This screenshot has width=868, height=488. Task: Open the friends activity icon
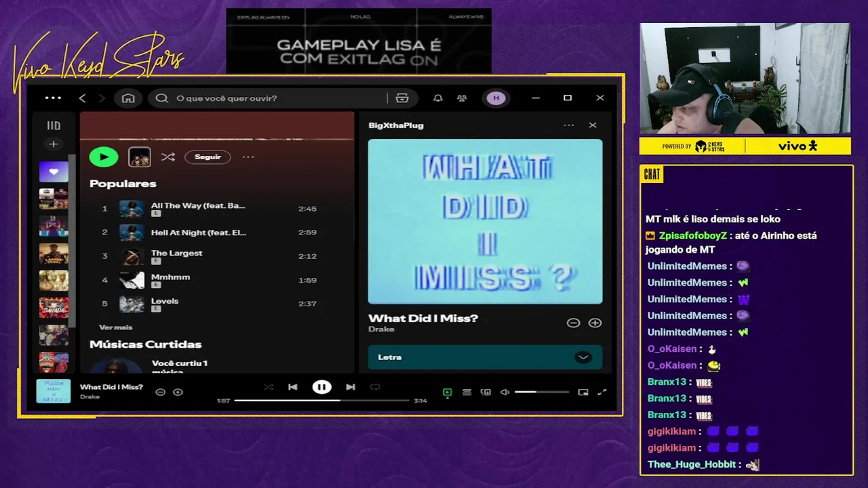tap(462, 98)
